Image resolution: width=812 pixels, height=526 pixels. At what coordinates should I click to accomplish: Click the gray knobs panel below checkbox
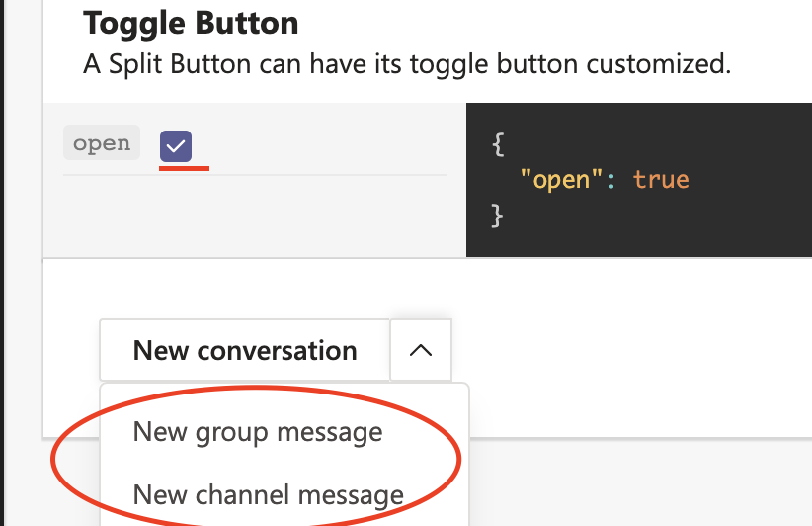tap(254, 217)
